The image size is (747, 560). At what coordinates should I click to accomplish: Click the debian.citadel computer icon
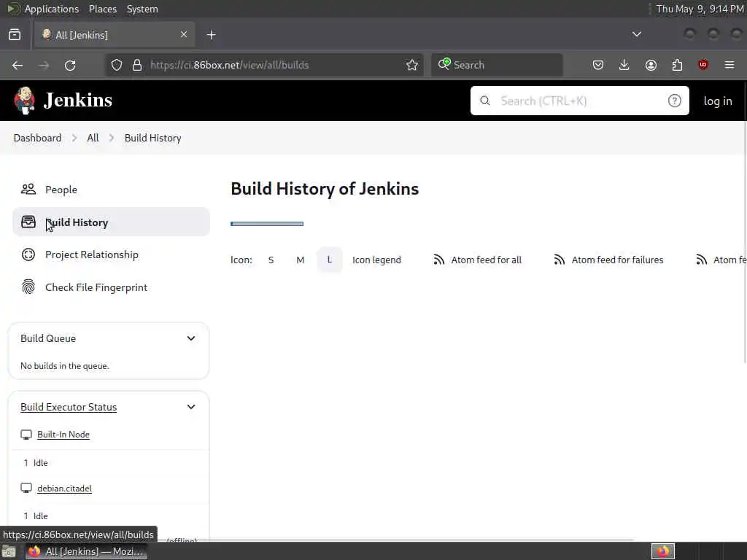[26, 488]
